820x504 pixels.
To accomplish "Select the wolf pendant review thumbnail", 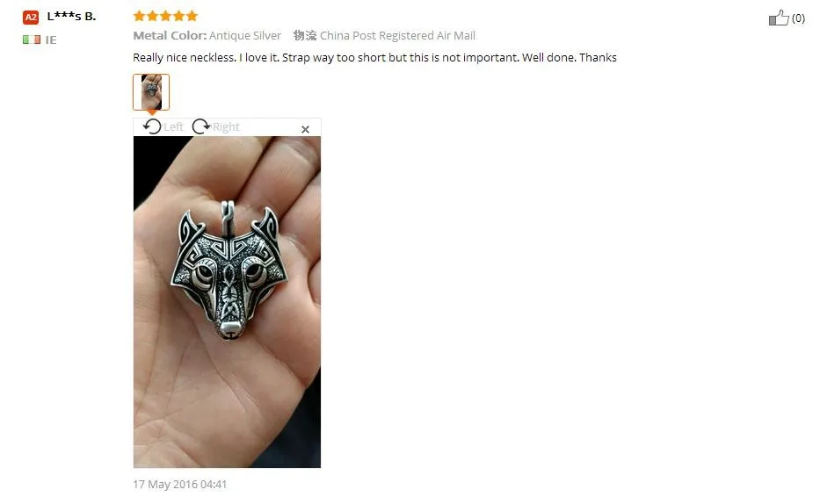I will click(151, 92).
